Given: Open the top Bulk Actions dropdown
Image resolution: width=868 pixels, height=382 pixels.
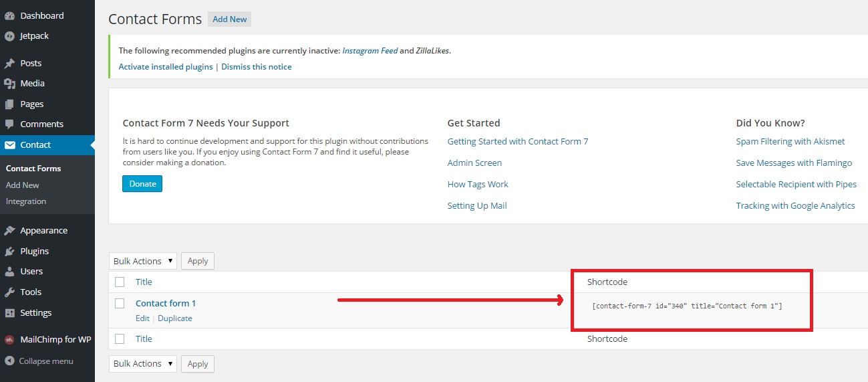Looking at the screenshot, I should pyautogui.click(x=142, y=261).
